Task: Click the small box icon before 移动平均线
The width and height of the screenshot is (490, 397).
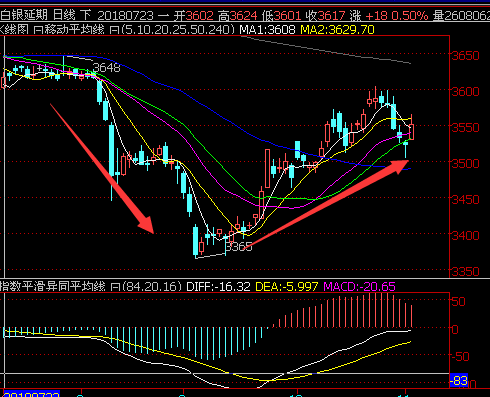Action: (x=38, y=30)
